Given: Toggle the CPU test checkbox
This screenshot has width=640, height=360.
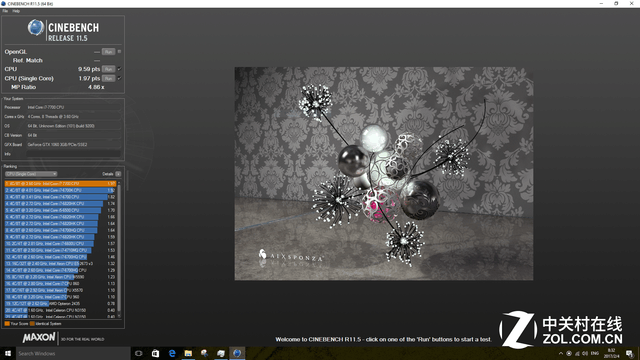Looking at the screenshot, I should point(119,69).
